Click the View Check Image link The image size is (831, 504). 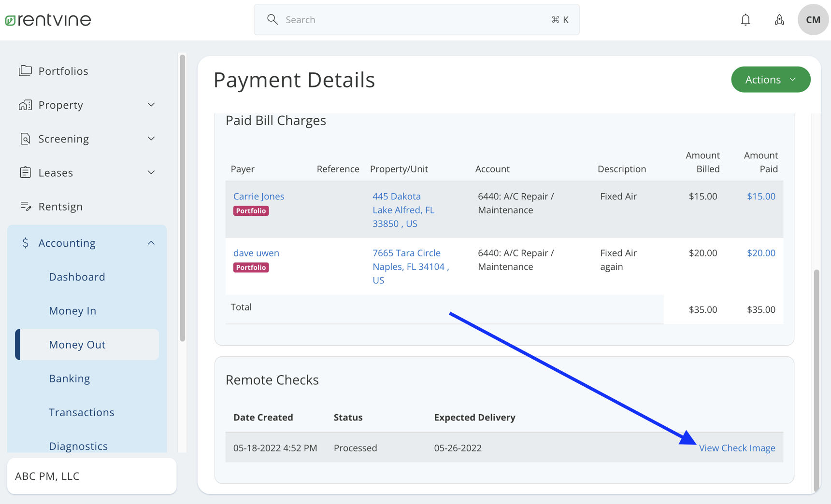coord(737,448)
